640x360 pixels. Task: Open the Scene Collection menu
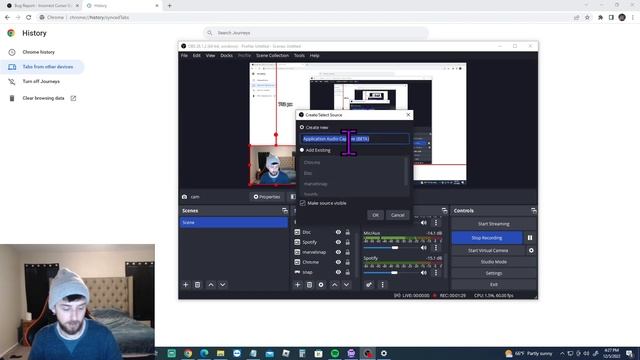(272, 56)
